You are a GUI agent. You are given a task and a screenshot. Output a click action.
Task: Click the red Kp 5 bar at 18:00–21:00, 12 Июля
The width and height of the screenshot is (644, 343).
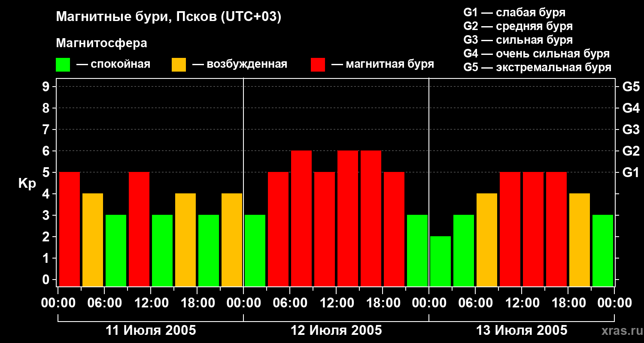click(x=394, y=229)
